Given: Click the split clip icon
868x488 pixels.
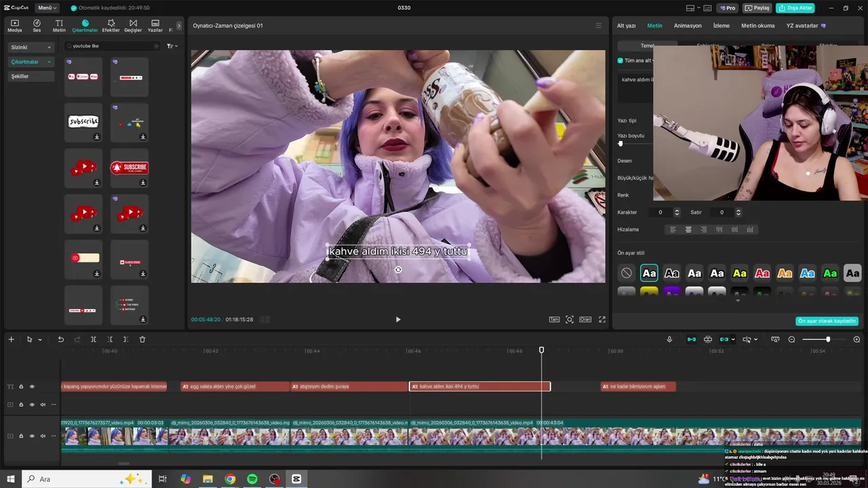Looking at the screenshot, I should point(94,340).
